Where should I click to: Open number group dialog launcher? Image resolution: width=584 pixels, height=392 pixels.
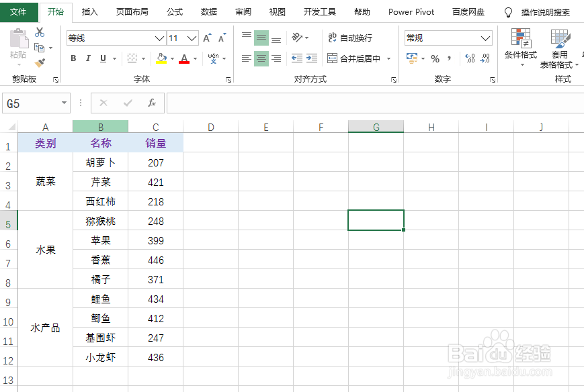pos(493,80)
